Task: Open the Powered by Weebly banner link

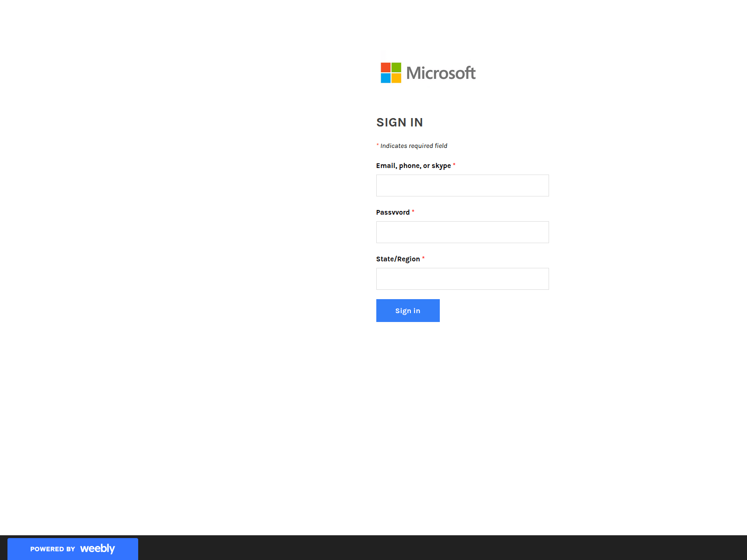Action: (x=73, y=549)
